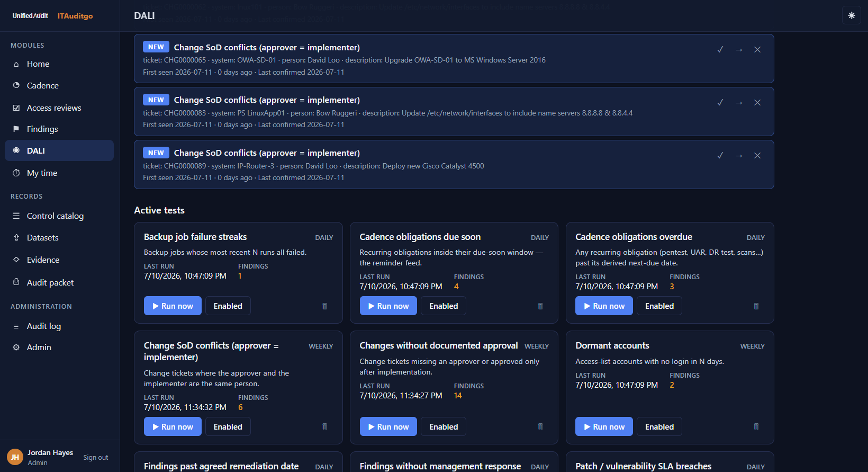The width and height of the screenshot is (868, 472).
Task: Toggle Enabled on Cadence obligations due soon
Action: 444,306
